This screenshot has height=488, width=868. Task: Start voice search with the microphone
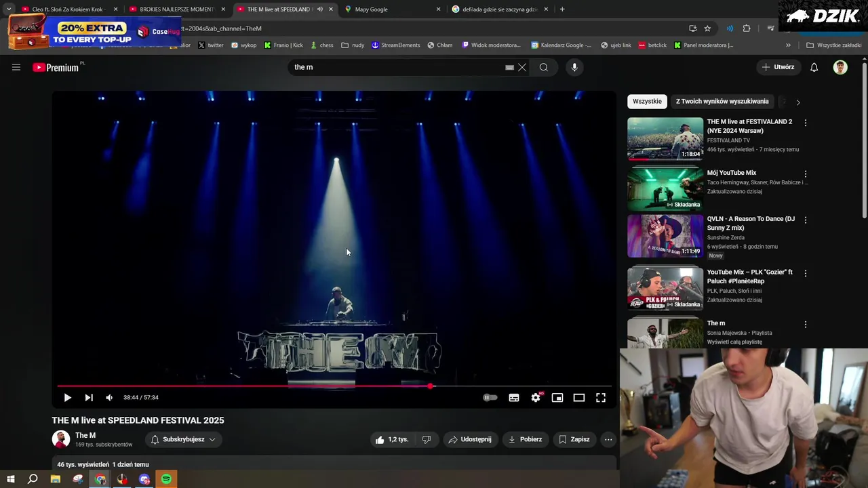click(574, 67)
